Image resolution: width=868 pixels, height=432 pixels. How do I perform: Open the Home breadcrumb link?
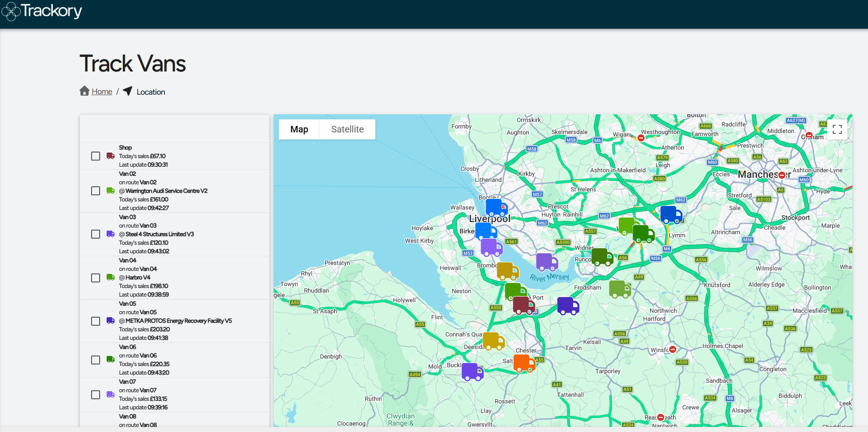pyautogui.click(x=102, y=92)
